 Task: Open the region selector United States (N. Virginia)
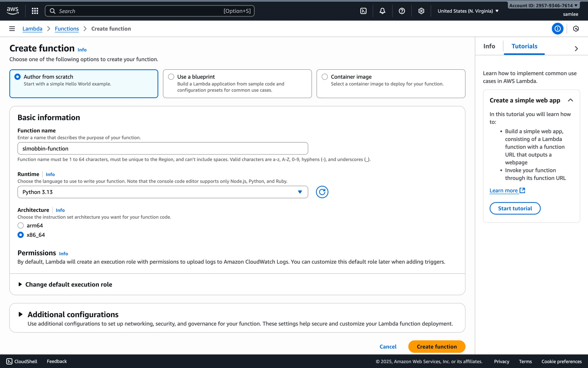tap(468, 11)
